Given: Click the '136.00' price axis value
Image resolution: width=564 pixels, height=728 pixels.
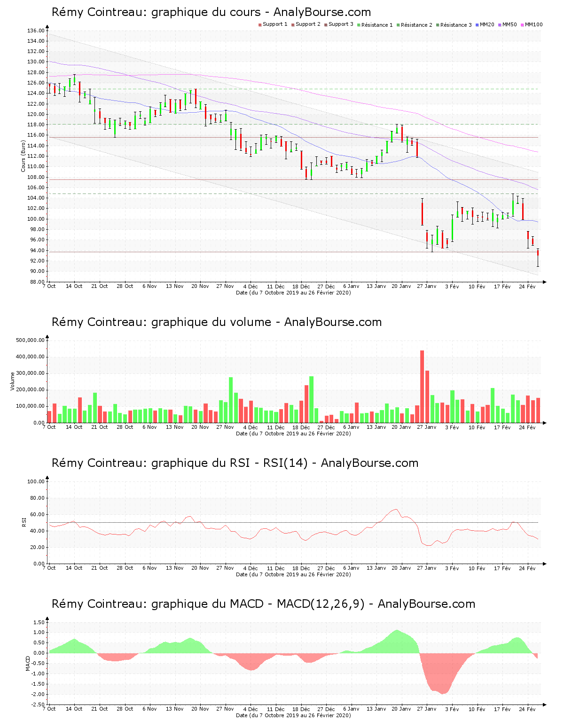Looking at the screenshot, I should point(36,31).
